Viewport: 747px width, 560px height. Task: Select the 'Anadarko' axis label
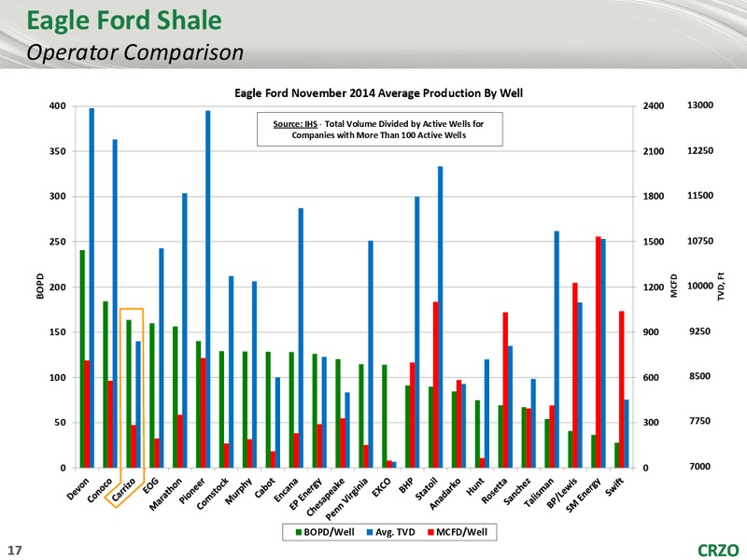coord(446,494)
